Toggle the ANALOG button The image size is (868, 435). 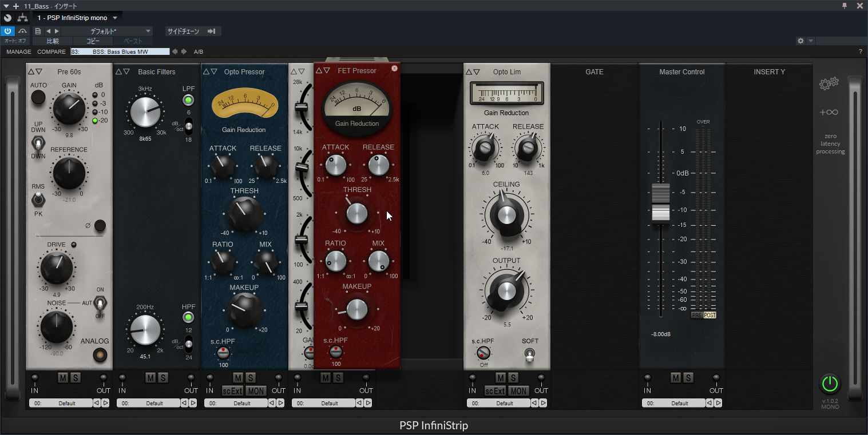pos(100,355)
